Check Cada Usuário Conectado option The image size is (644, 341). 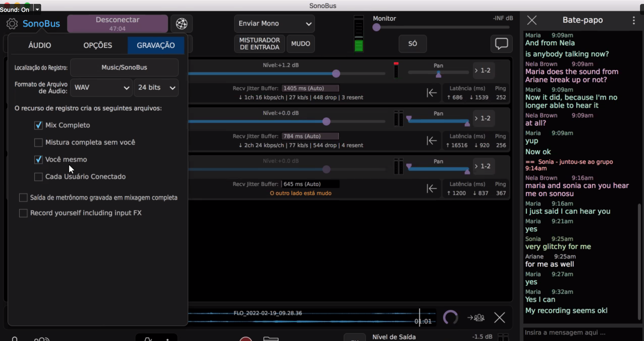point(38,177)
